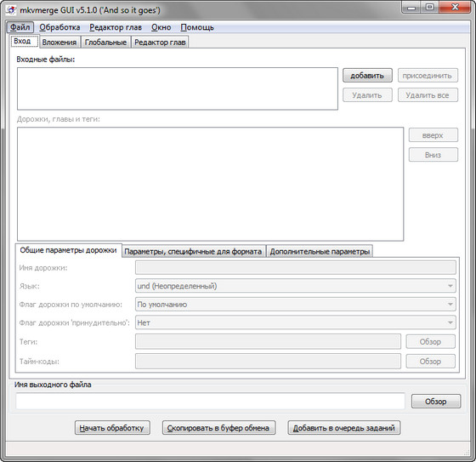Switch to the Глобальные tab

(105, 43)
